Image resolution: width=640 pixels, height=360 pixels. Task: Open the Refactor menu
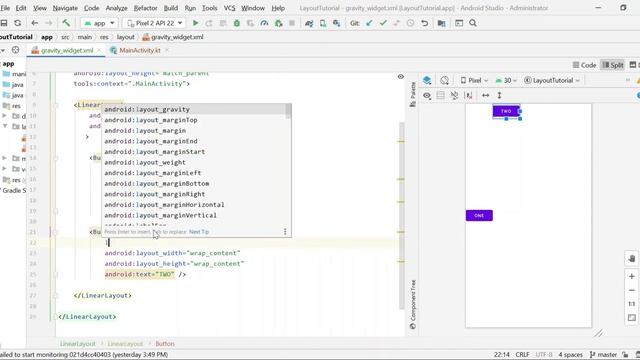tap(145, 8)
